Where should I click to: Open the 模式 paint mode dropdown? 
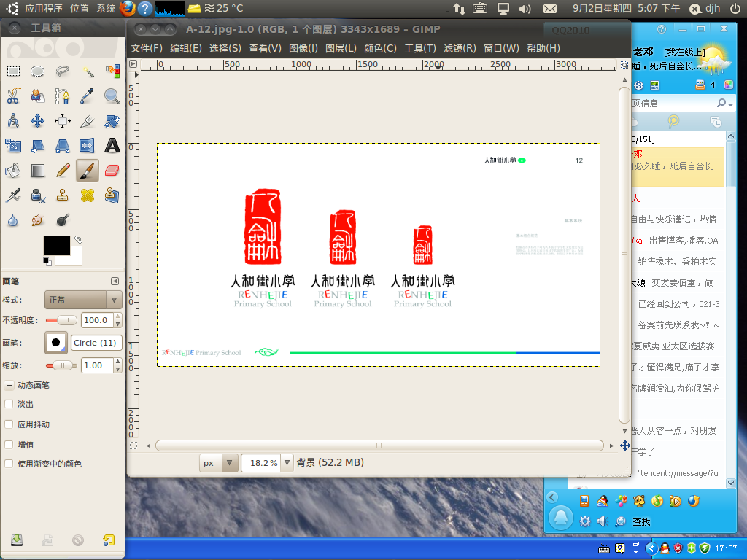[x=83, y=300]
